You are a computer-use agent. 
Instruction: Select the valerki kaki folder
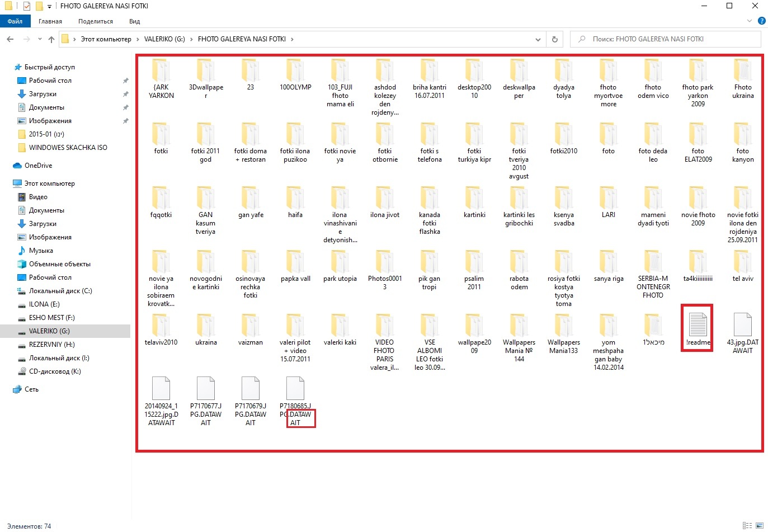pyautogui.click(x=340, y=330)
